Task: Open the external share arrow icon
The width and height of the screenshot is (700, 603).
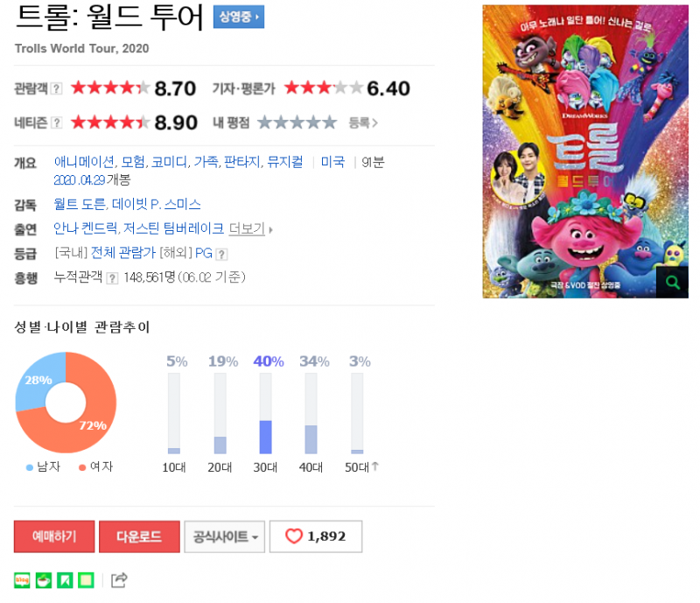Action: (x=119, y=580)
